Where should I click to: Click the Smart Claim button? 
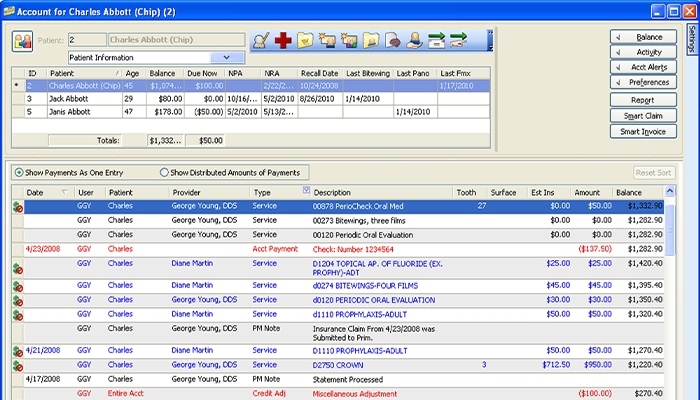pyautogui.click(x=644, y=116)
